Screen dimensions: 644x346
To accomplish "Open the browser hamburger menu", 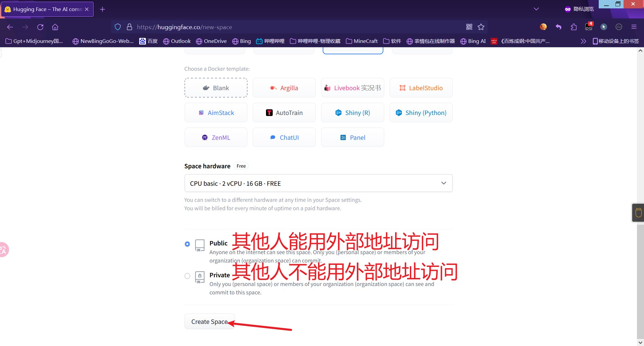I will pyautogui.click(x=634, y=27).
